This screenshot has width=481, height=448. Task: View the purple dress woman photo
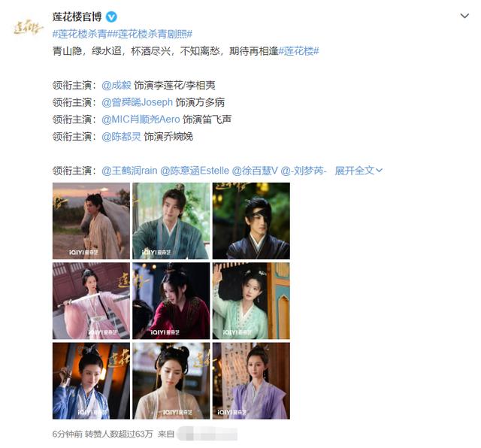pyautogui.click(x=251, y=381)
